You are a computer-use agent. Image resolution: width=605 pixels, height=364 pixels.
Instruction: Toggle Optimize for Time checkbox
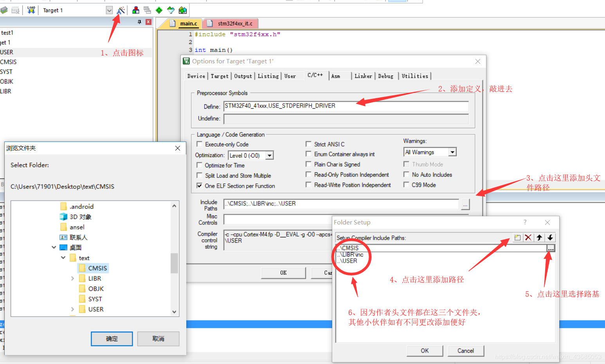click(x=199, y=165)
